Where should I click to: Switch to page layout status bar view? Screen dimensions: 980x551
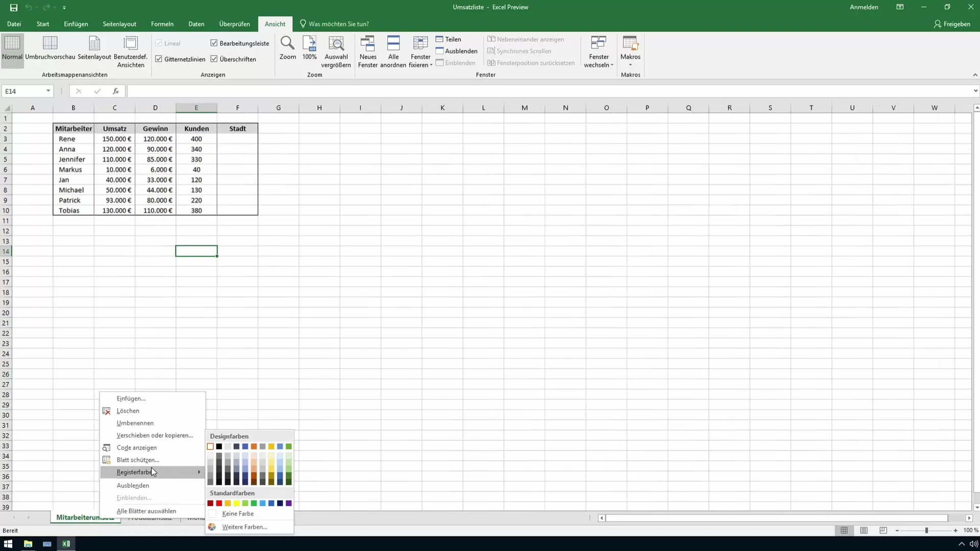[x=864, y=531]
